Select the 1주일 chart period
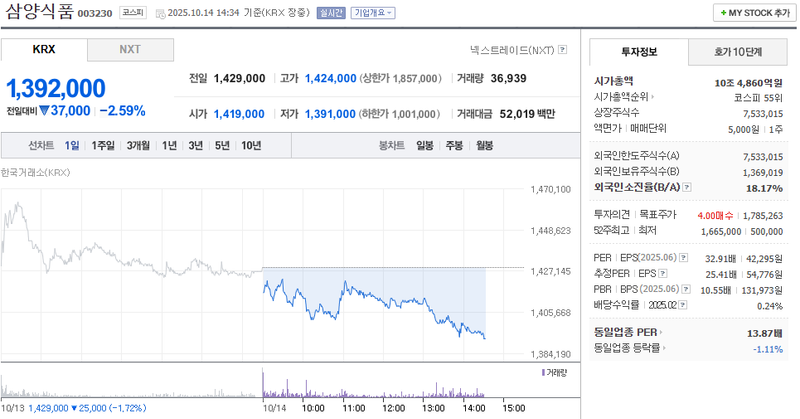This screenshot has width=800, height=419. click(x=103, y=145)
